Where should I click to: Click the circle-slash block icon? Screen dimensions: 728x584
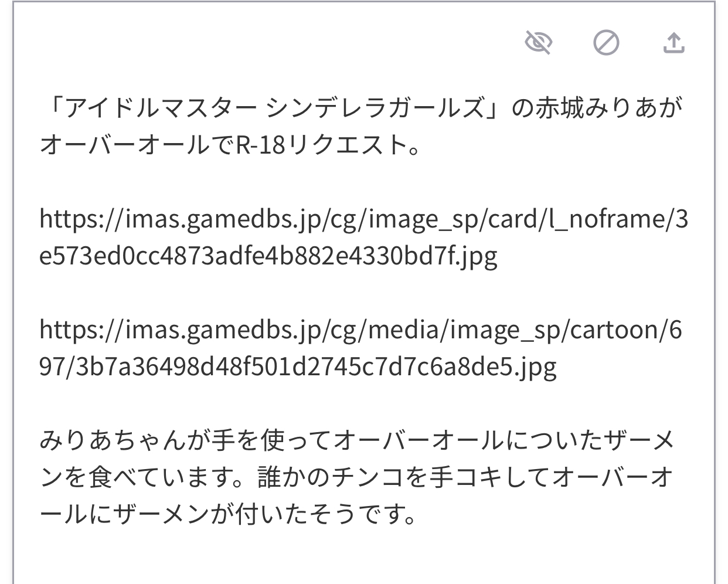[606, 43]
